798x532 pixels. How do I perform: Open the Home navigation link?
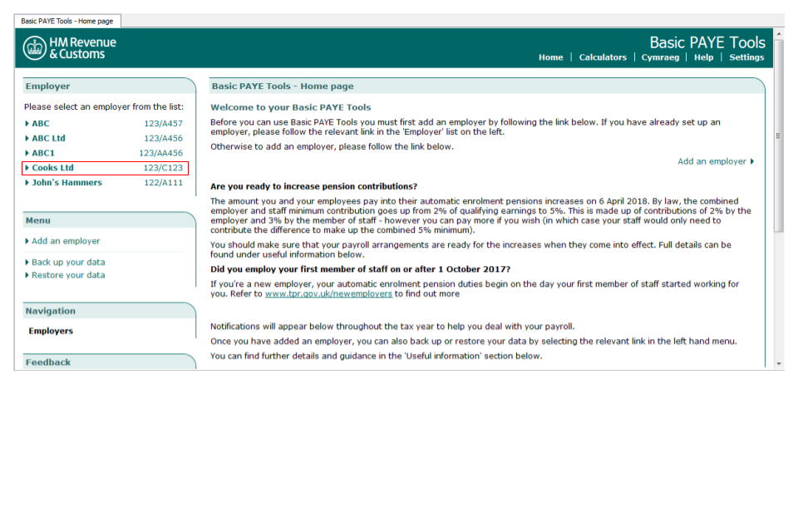pos(550,57)
